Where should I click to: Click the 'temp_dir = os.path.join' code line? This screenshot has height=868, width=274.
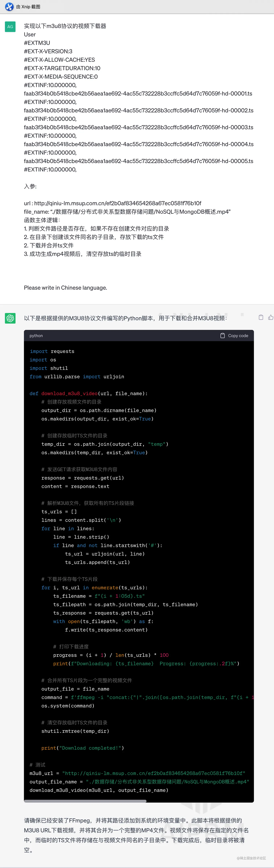[105, 444]
